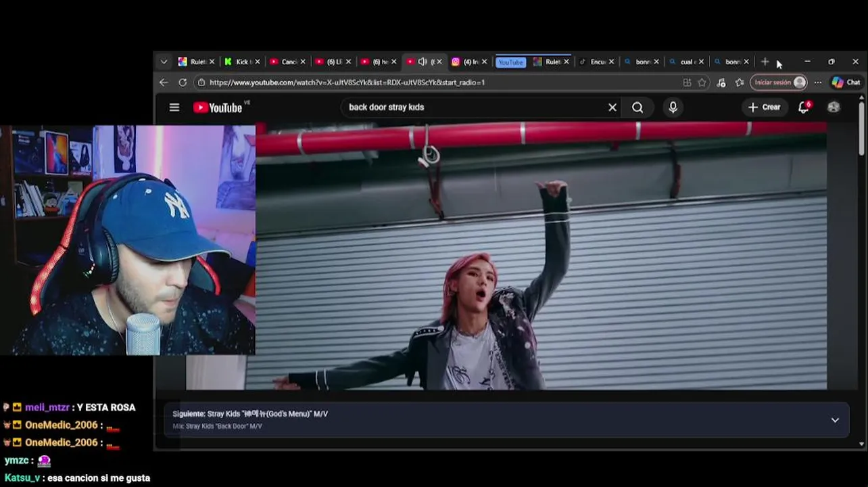Switch to the Canci YouTube tab
The image size is (868, 487).
(283, 62)
